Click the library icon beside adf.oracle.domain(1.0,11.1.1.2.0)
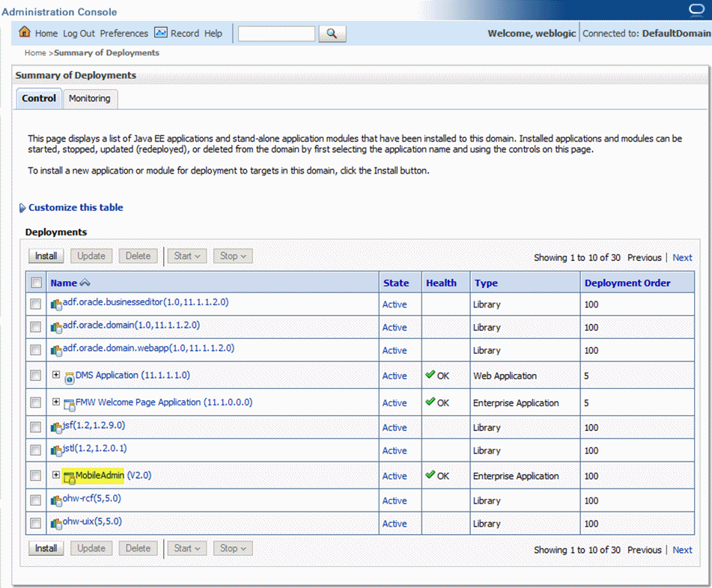The width and height of the screenshot is (712, 588). pos(56,327)
